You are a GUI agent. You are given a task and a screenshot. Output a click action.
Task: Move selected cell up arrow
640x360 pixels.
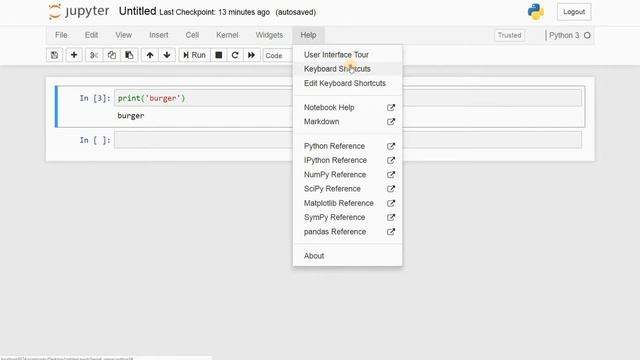[150, 55]
